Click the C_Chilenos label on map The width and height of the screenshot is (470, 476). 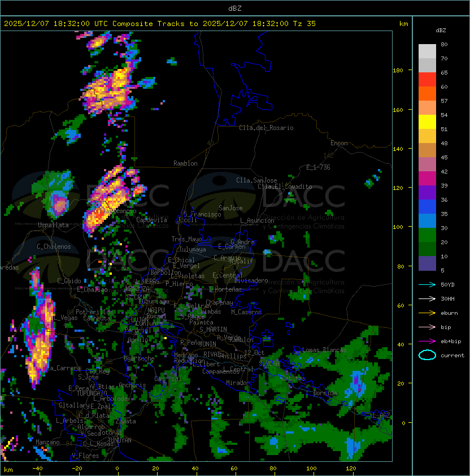click(54, 246)
